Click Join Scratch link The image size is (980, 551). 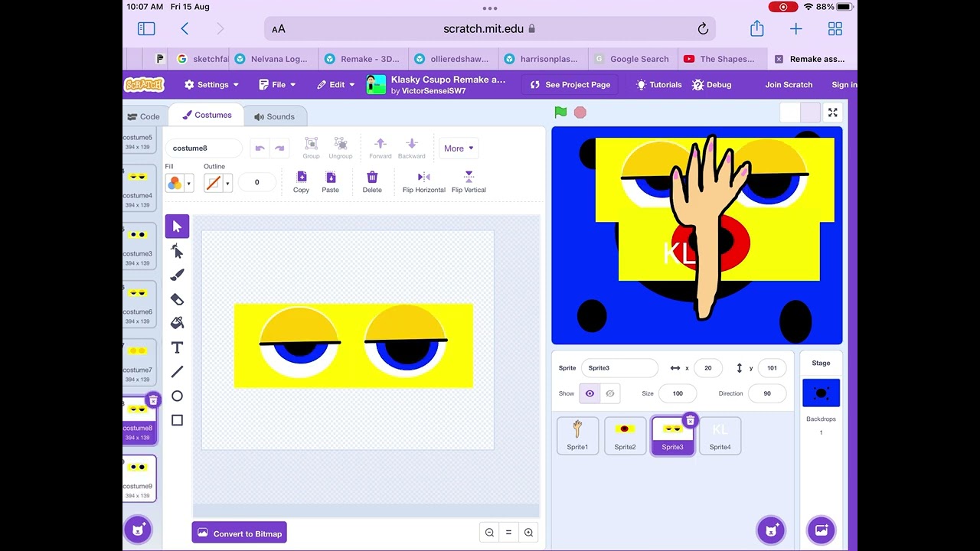click(x=789, y=85)
